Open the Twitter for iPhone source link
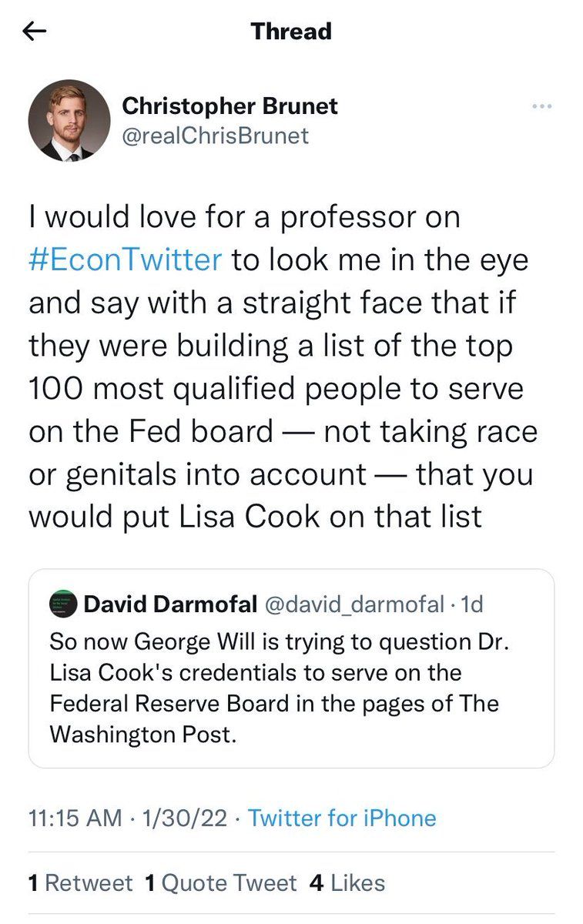The image size is (583, 924). (x=342, y=818)
